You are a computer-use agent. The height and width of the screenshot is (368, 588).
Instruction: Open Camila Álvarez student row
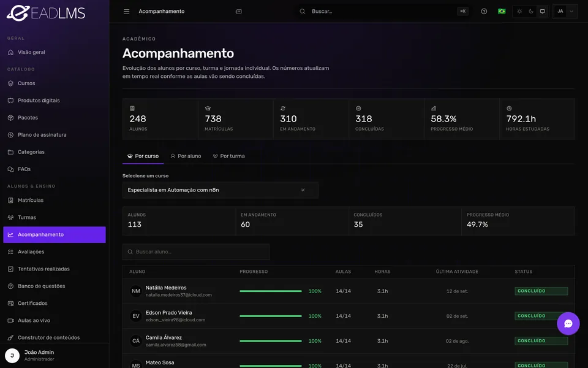tap(349, 341)
